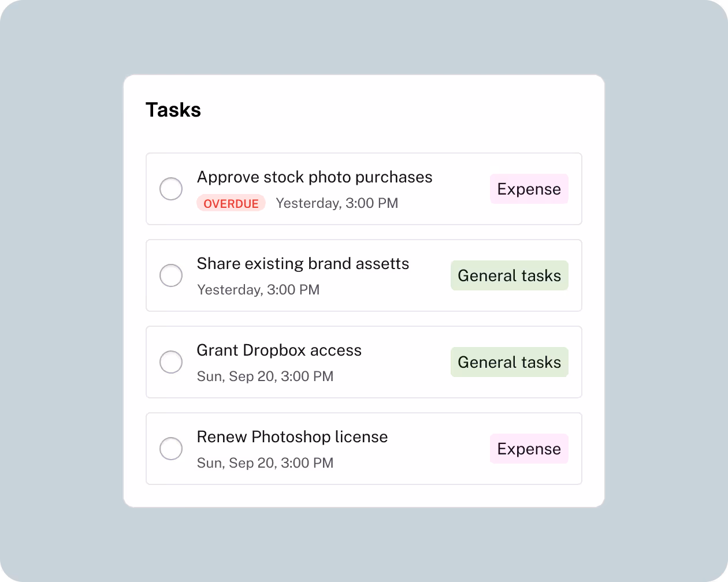Image resolution: width=728 pixels, height=582 pixels.
Task: Click the OVERDUE badge
Action: click(x=231, y=203)
